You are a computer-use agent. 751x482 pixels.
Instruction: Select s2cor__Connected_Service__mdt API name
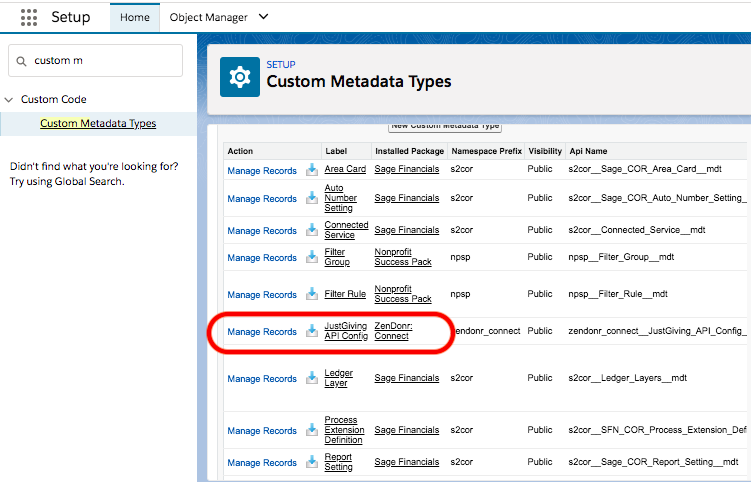pyautogui.click(x=637, y=230)
